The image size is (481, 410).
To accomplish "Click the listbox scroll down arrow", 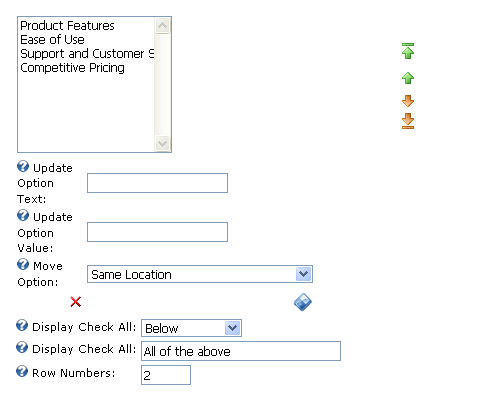I will pyautogui.click(x=163, y=144).
